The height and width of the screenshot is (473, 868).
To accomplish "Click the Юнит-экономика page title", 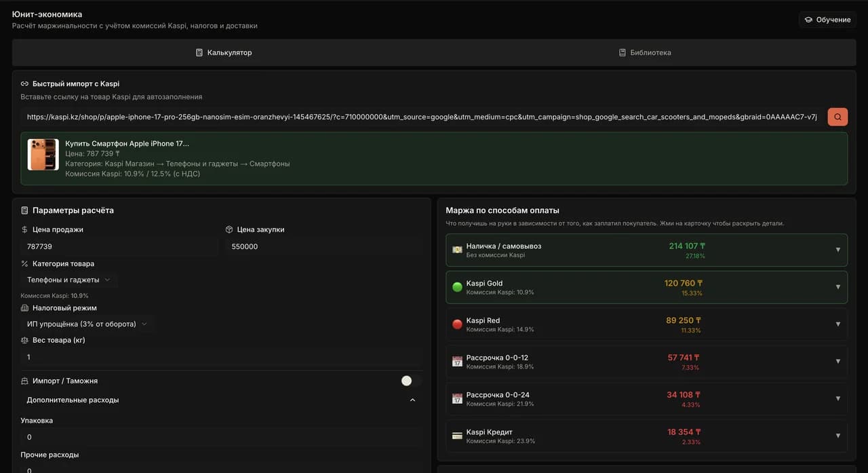I will [47, 14].
